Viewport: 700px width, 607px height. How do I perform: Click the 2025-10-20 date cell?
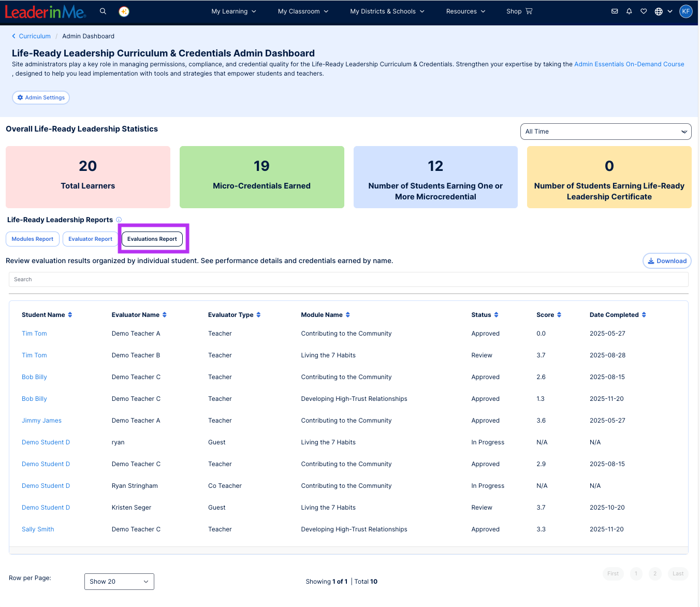coord(607,508)
